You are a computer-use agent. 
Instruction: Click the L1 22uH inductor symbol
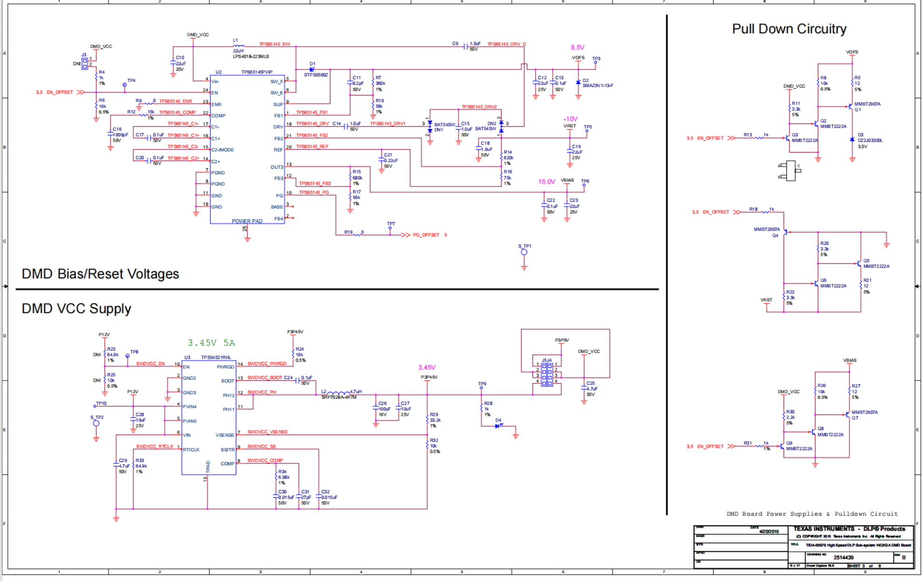click(238, 46)
